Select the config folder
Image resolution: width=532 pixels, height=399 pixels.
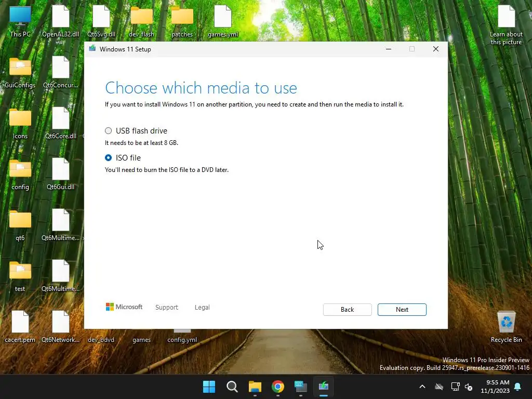click(x=20, y=175)
